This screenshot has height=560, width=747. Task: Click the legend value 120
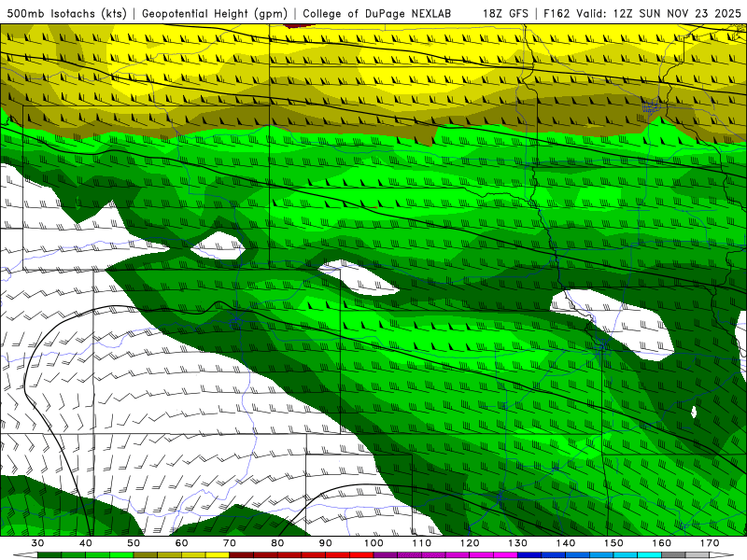470,543
